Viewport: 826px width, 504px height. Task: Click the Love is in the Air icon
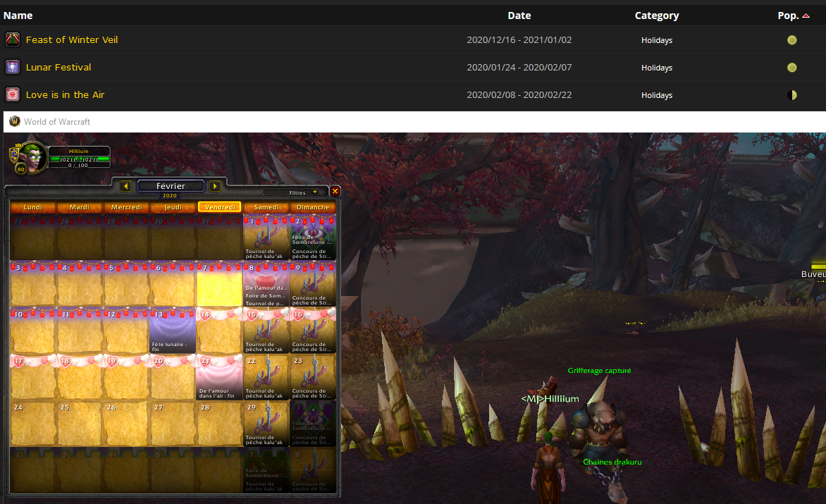tap(13, 94)
